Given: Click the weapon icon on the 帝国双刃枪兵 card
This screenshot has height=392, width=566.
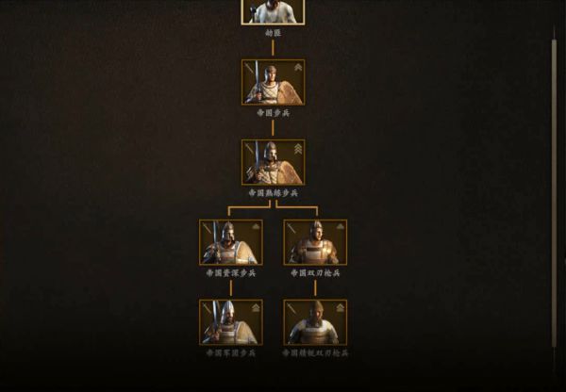Looking at the screenshot, I should pyautogui.click(x=291, y=228).
